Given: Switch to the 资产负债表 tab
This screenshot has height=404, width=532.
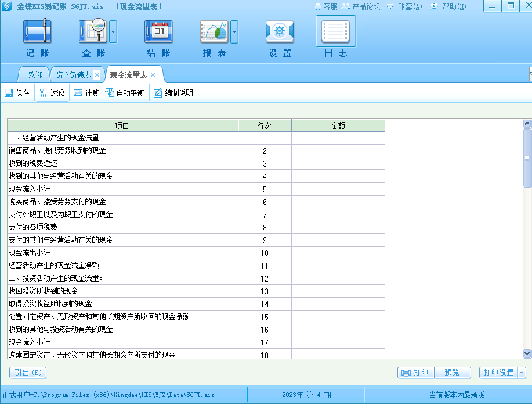Looking at the screenshot, I should click(x=73, y=75).
